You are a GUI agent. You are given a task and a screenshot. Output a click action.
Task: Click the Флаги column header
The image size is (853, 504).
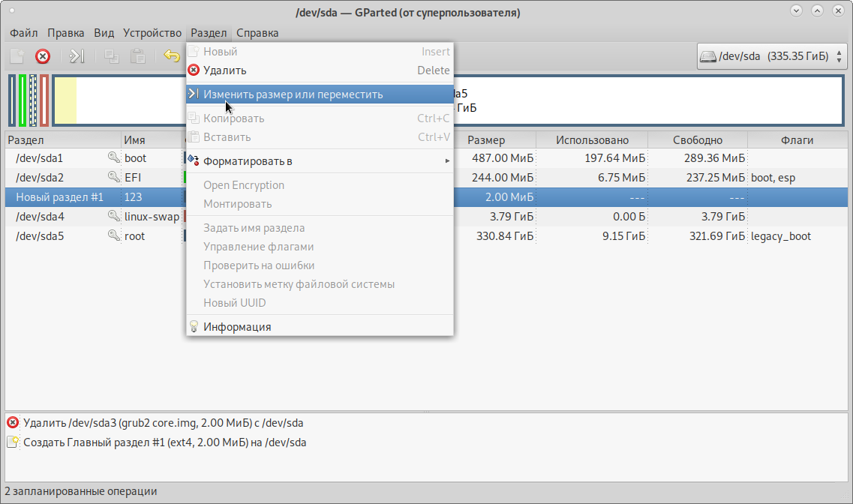coord(797,139)
